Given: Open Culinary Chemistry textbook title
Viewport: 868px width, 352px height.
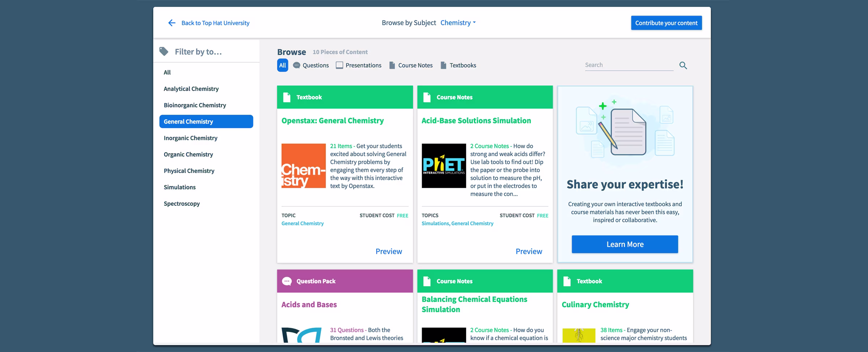Looking at the screenshot, I should tap(595, 305).
